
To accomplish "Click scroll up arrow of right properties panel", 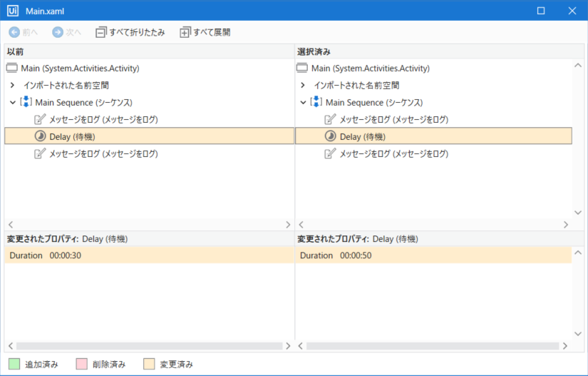I will [578, 253].
